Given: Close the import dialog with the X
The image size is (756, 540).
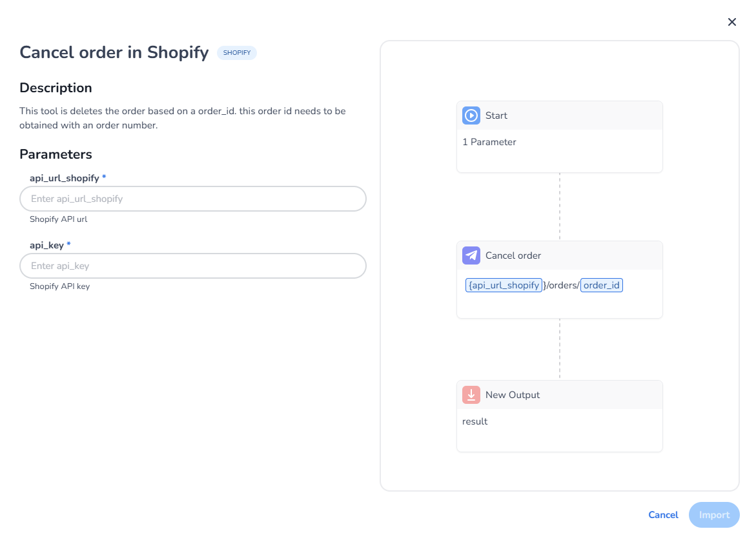Looking at the screenshot, I should tap(731, 22).
